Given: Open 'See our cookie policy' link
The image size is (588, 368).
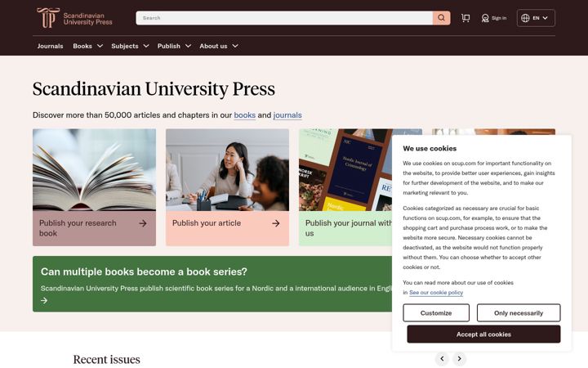Looking at the screenshot, I should coord(436,293).
